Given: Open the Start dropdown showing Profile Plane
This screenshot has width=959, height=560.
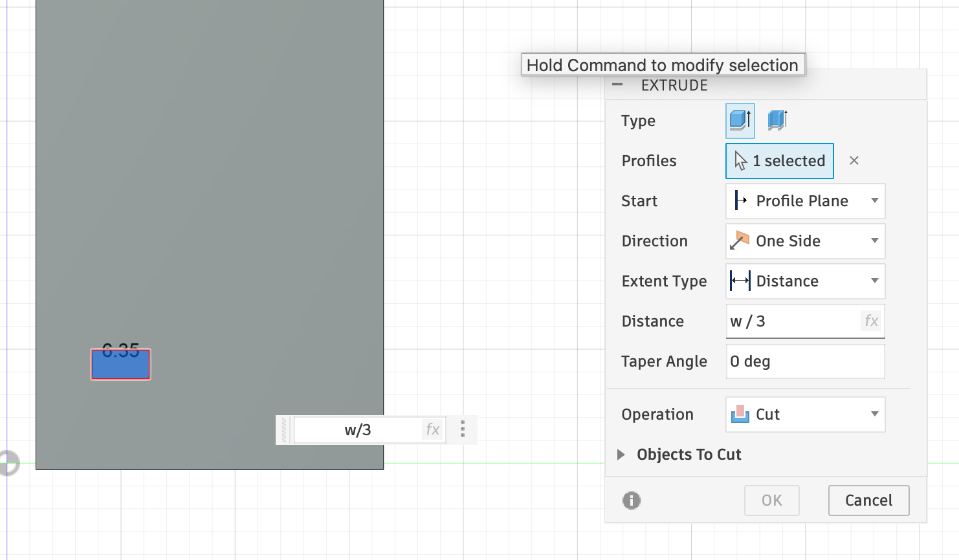Looking at the screenshot, I should (876, 201).
